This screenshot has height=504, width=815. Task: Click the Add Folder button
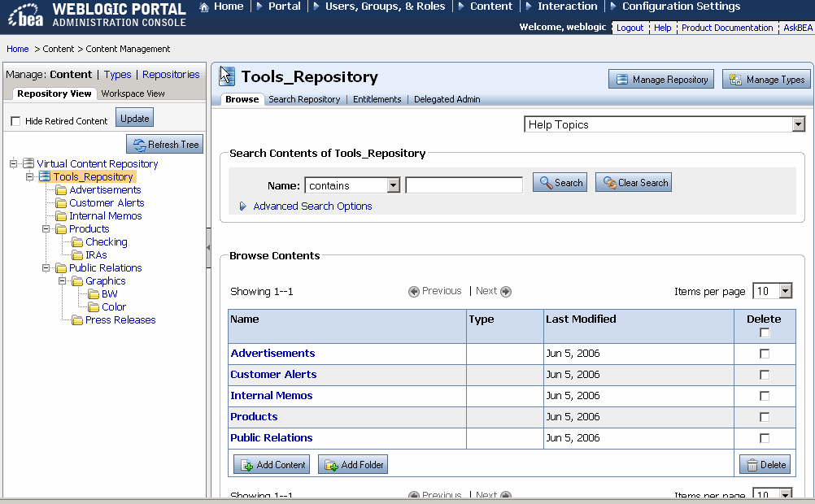click(x=353, y=464)
